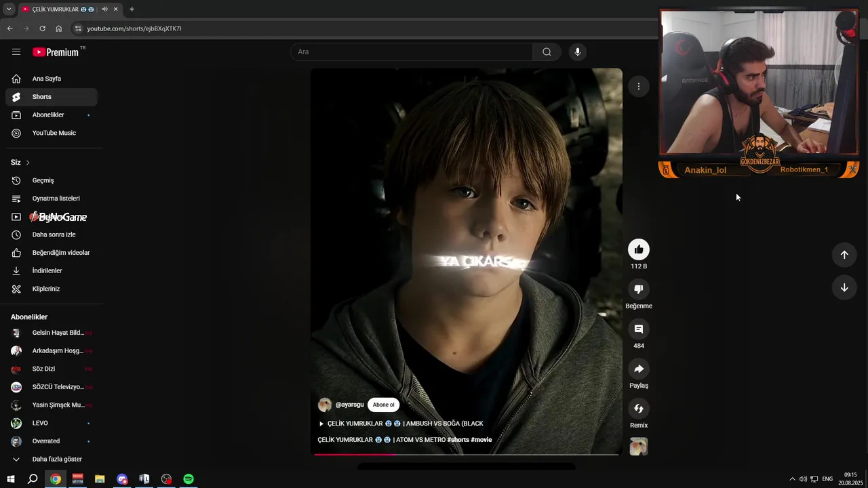Click the #shorts hashtag
This screenshot has height=488, width=868.
click(458, 440)
